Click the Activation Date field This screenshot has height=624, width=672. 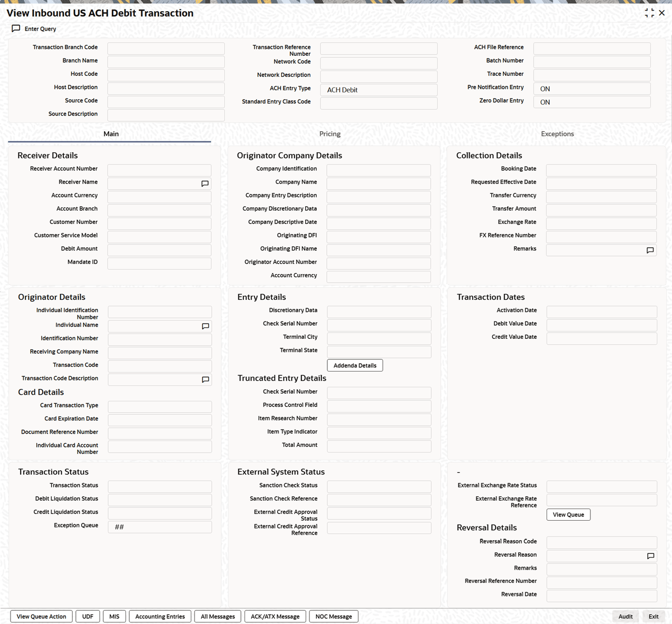(x=602, y=311)
